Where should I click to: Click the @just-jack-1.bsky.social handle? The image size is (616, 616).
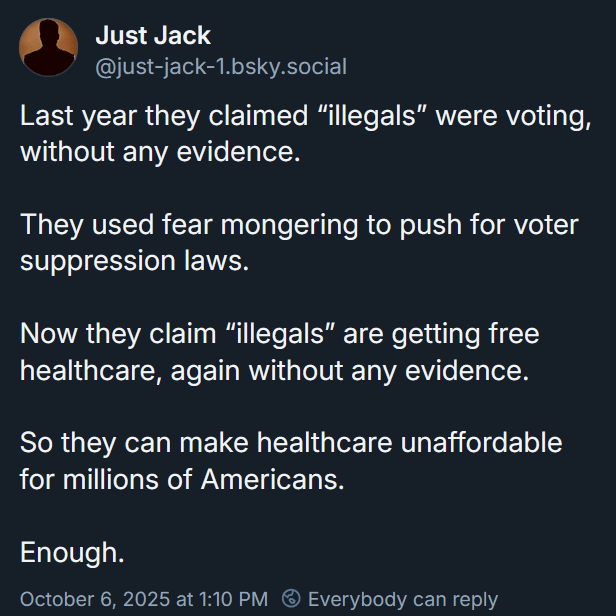click(x=220, y=67)
